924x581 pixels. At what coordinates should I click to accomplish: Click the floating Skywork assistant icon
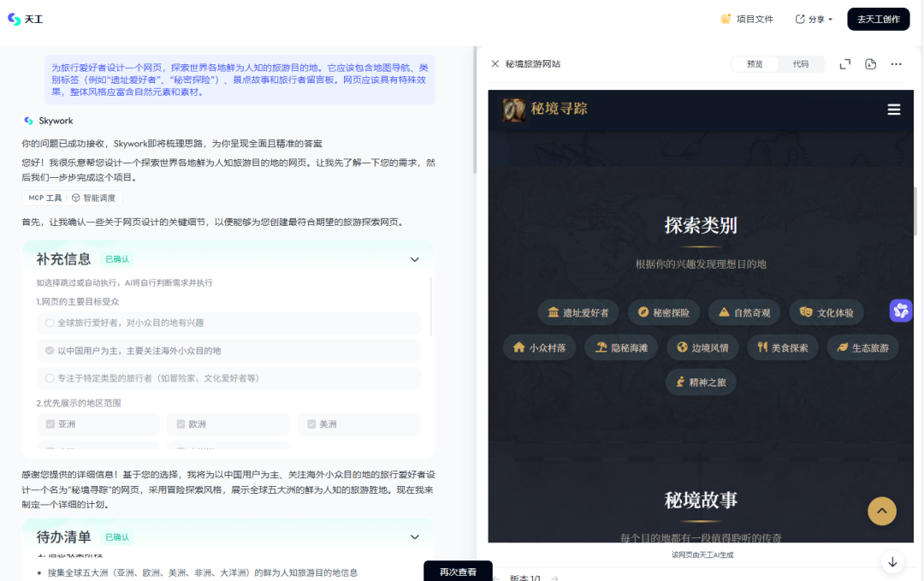[x=900, y=311]
